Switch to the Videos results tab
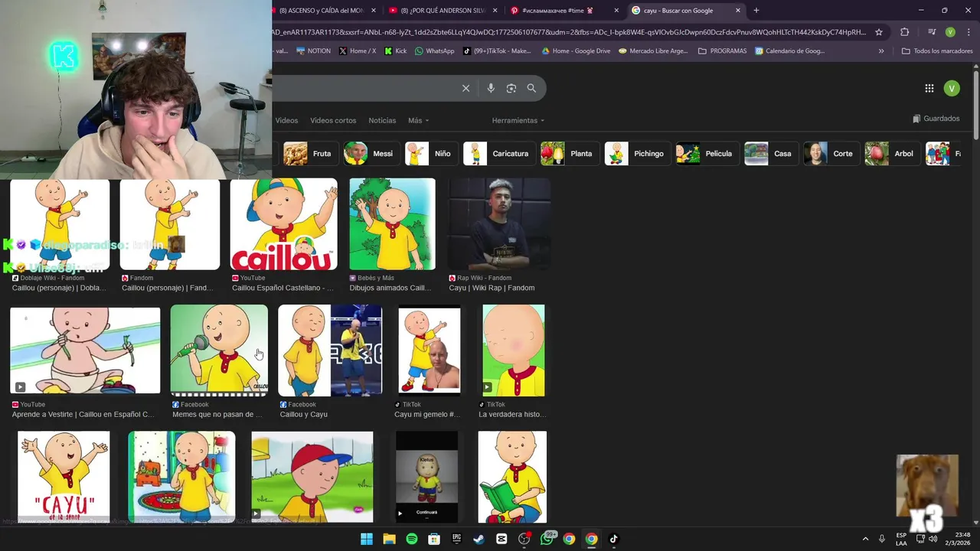The image size is (980, 551). (286, 120)
